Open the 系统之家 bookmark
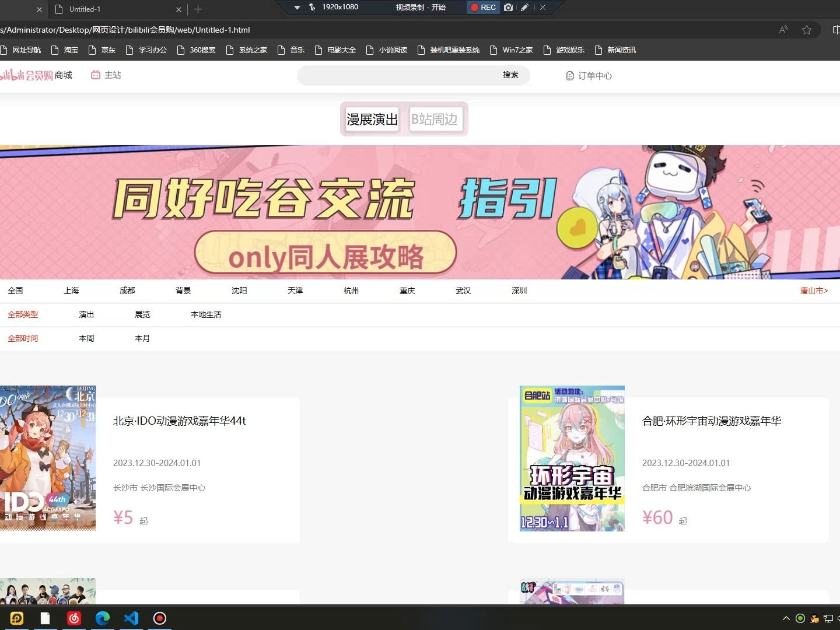 coord(247,50)
